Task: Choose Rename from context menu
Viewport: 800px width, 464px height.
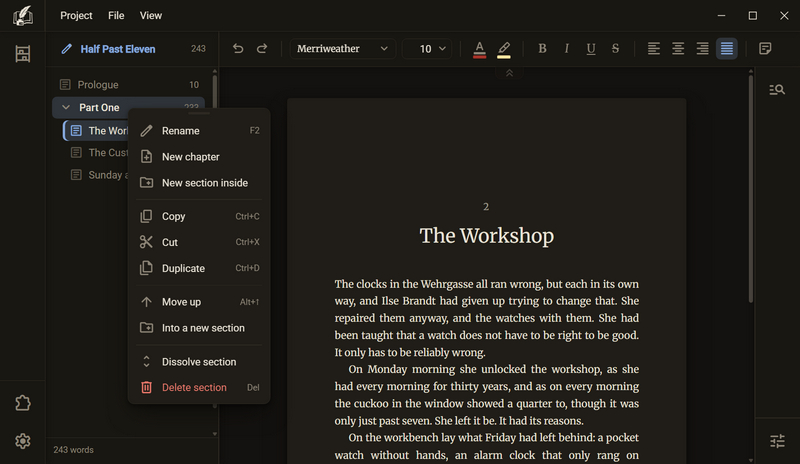Action: pyautogui.click(x=199, y=131)
